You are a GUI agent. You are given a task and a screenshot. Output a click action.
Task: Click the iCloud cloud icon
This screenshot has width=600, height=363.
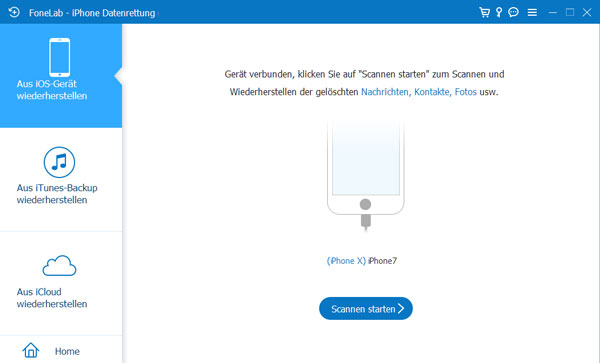pos(59,265)
